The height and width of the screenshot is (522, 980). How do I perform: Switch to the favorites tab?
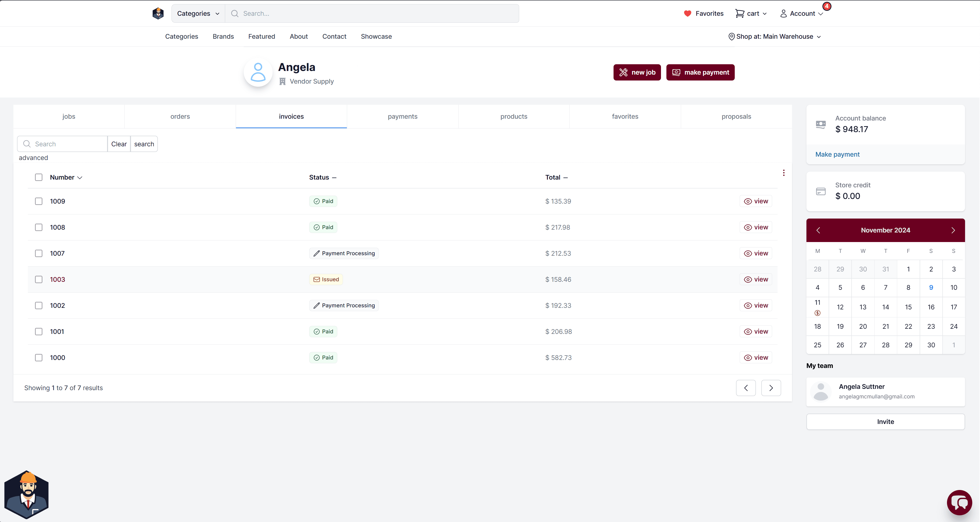(x=625, y=117)
